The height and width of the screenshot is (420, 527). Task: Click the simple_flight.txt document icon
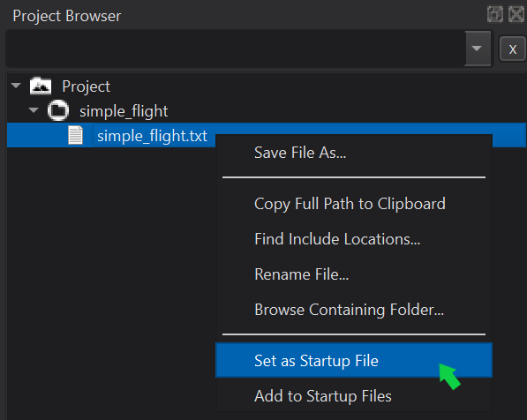[x=75, y=135]
